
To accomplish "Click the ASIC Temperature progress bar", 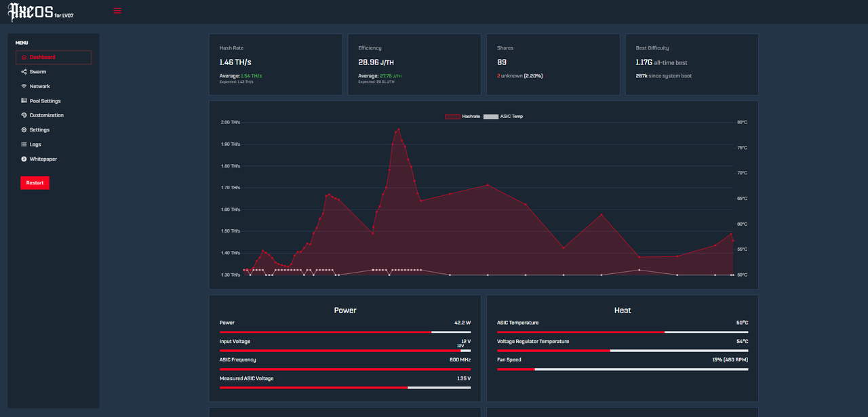I will (623, 332).
